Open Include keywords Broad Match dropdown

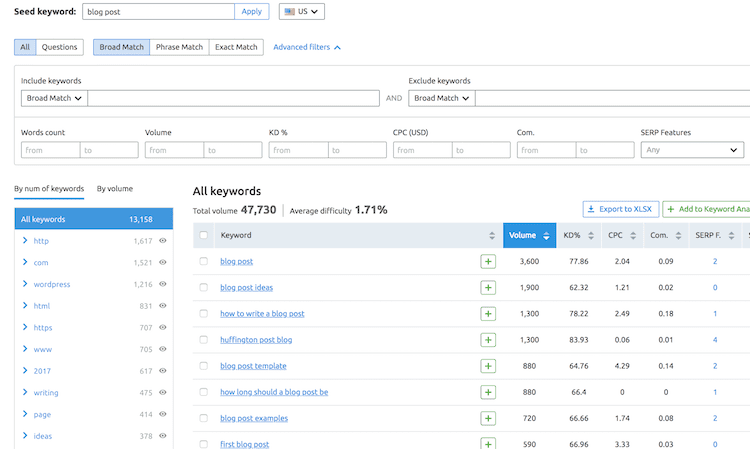pyautogui.click(x=54, y=98)
